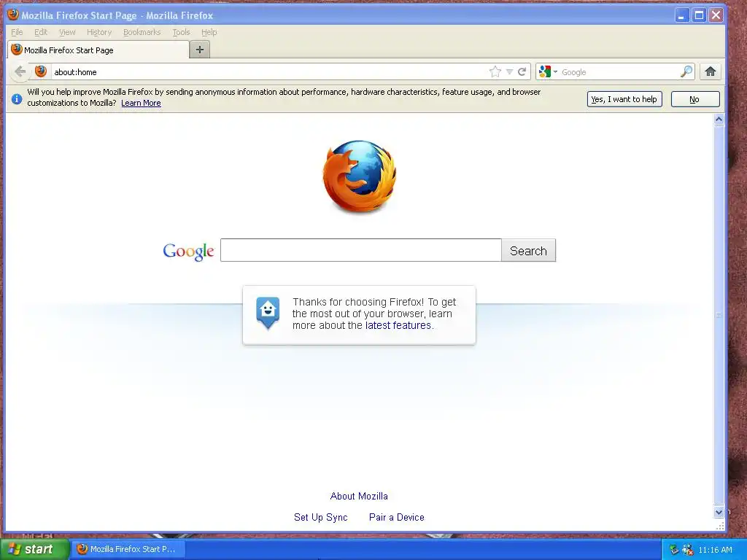Open the File menu
This screenshot has width=747, height=560.
point(17,32)
